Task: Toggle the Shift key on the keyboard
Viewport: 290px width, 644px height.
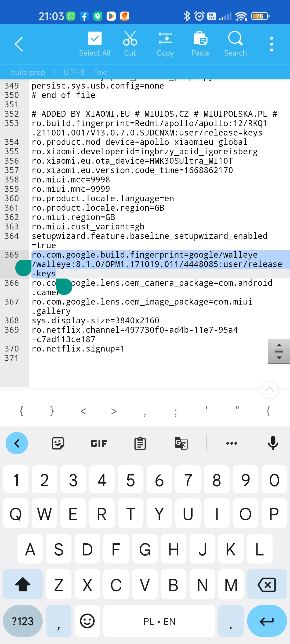Action: 23,584
